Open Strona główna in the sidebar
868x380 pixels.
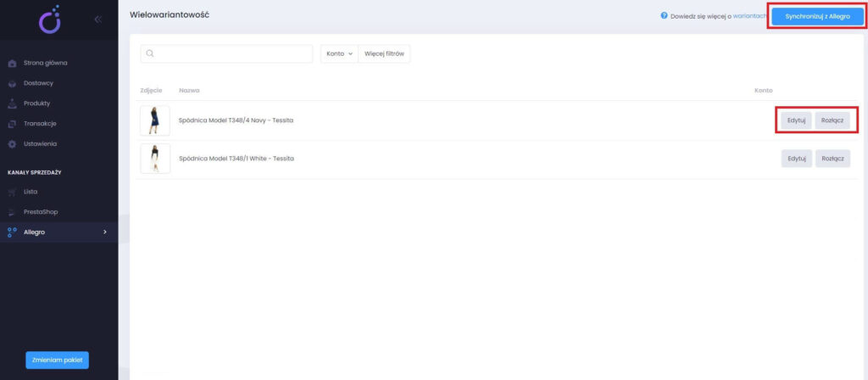pyautogui.click(x=46, y=63)
